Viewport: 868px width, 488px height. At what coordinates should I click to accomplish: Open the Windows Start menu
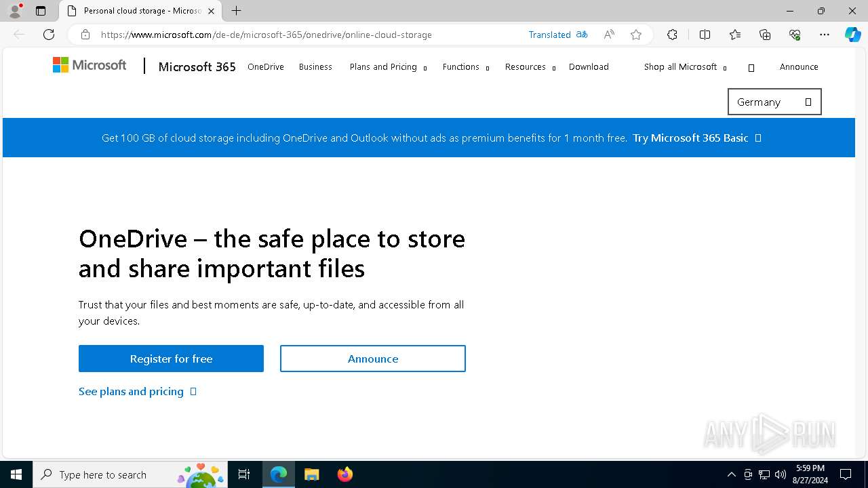(16, 474)
